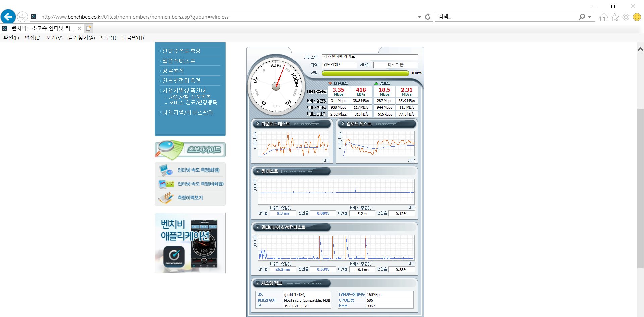Click the favorites star icon

pos(614,17)
